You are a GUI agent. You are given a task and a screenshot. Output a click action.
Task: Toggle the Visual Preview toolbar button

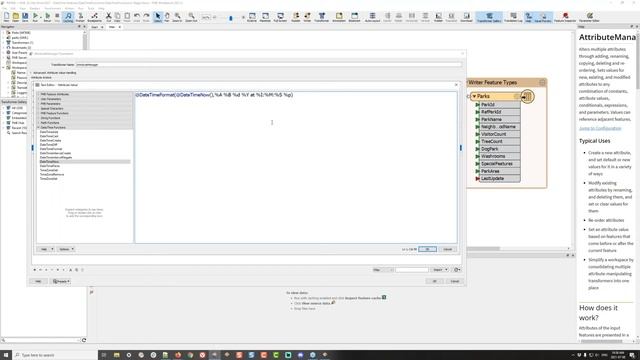click(543, 17)
